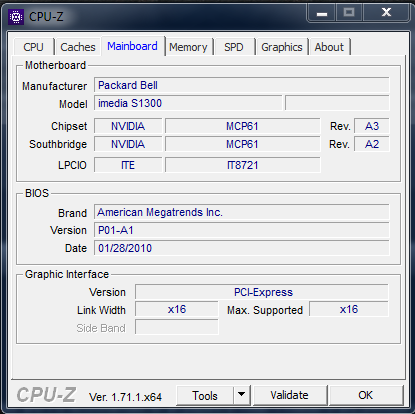Close the CPU-Z window
The image size is (415, 414).
[386, 13]
